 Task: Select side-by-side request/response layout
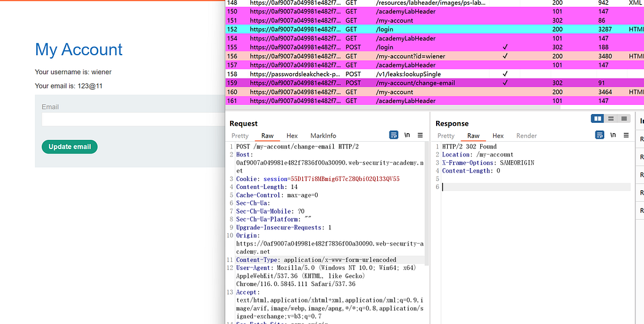click(597, 118)
